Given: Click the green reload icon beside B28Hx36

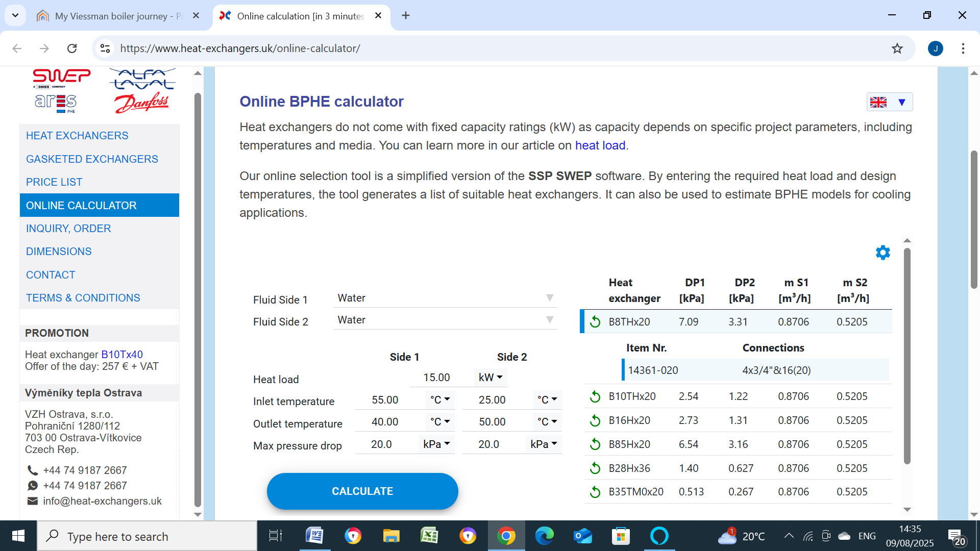Looking at the screenshot, I should tap(595, 468).
